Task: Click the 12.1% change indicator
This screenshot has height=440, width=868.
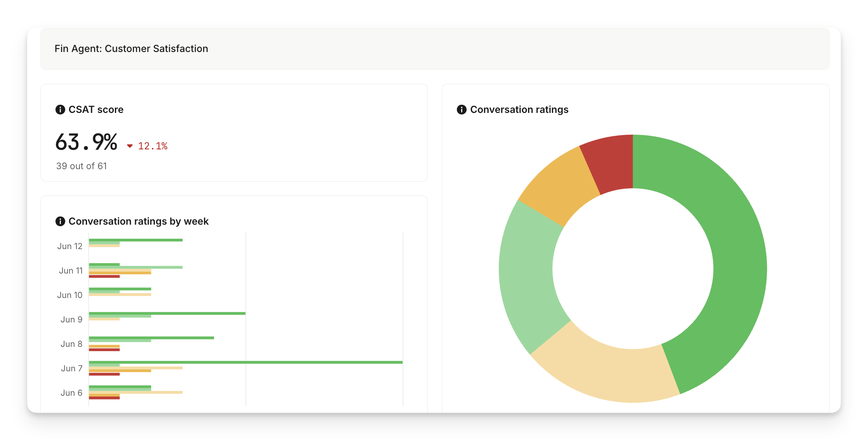Action: 153,146
